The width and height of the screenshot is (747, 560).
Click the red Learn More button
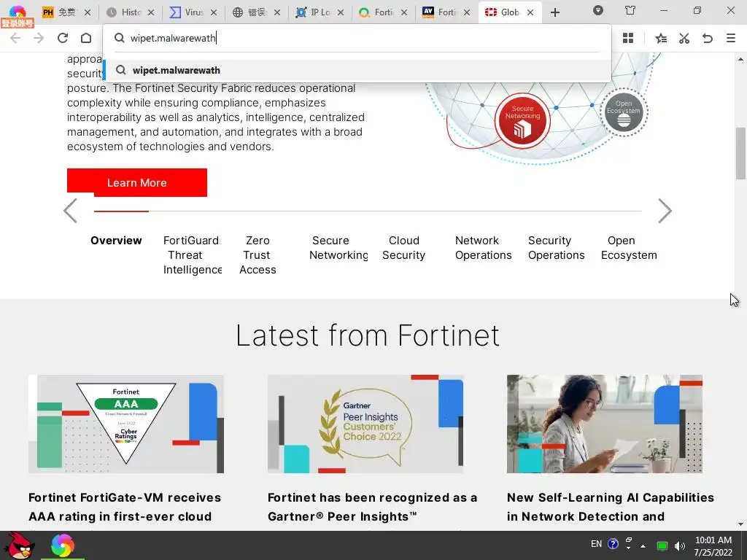(137, 182)
